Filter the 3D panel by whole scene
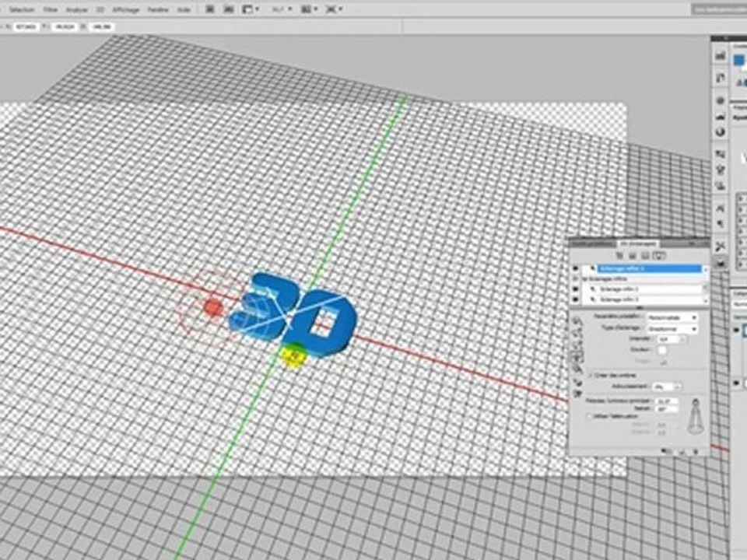 tap(619, 256)
